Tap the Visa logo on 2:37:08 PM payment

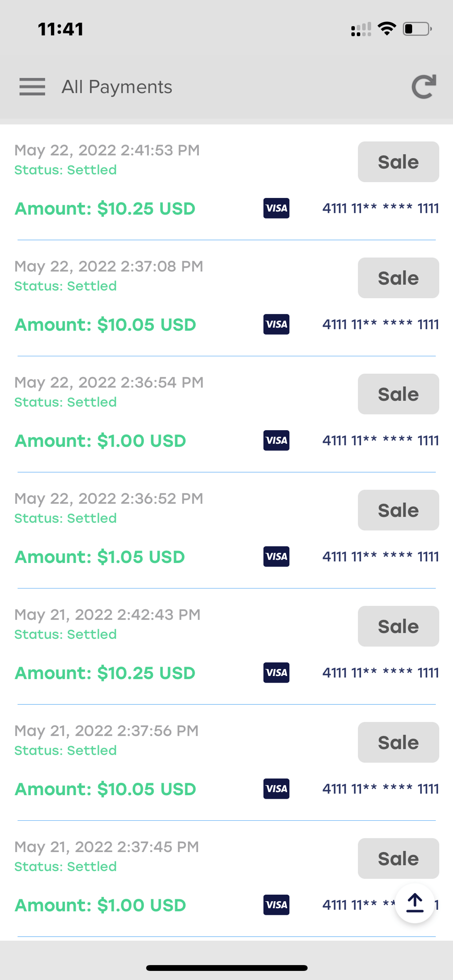[276, 324]
